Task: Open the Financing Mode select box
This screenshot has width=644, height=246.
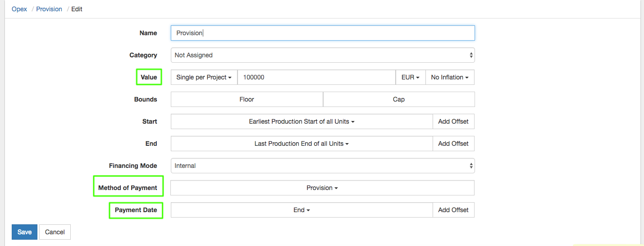Action: tap(322, 166)
